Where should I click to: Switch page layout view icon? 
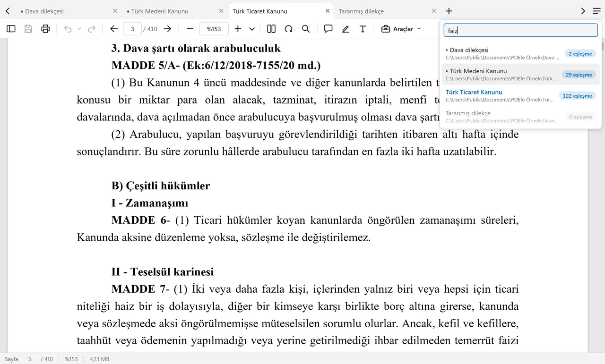point(271,29)
